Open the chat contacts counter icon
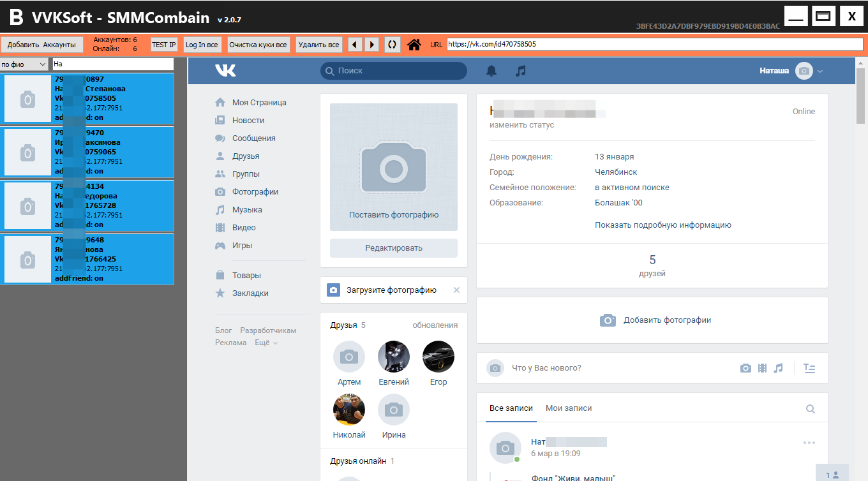The height and width of the screenshot is (481, 868). click(x=832, y=474)
